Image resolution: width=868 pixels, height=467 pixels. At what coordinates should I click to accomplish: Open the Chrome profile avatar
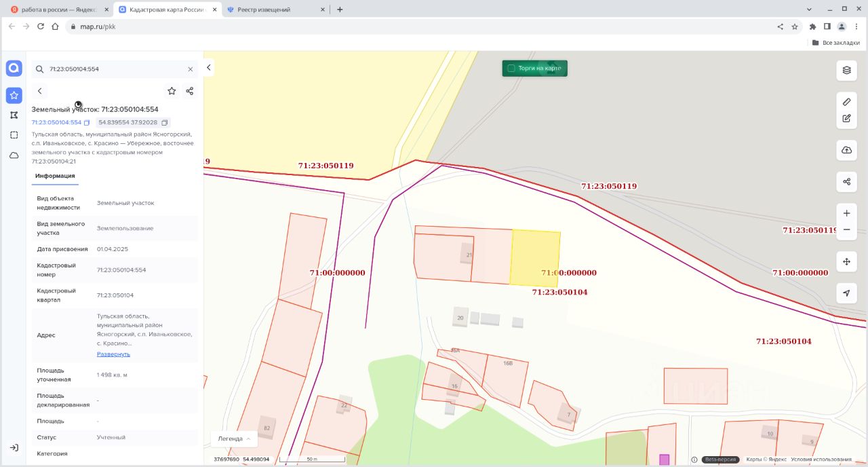tap(842, 26)
